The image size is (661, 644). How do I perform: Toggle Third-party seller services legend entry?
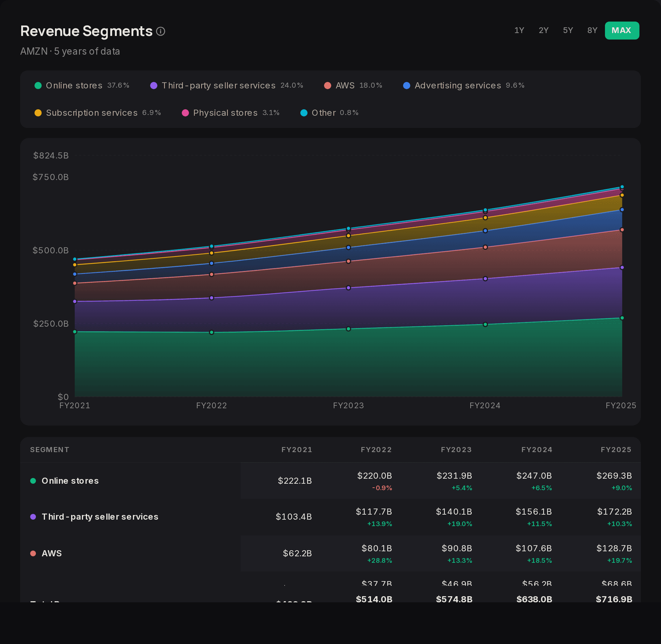(227, 86)
